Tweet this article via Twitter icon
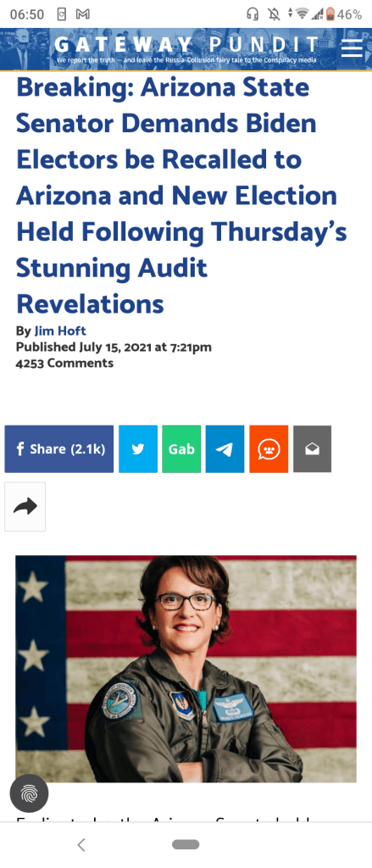 (138, 449)
